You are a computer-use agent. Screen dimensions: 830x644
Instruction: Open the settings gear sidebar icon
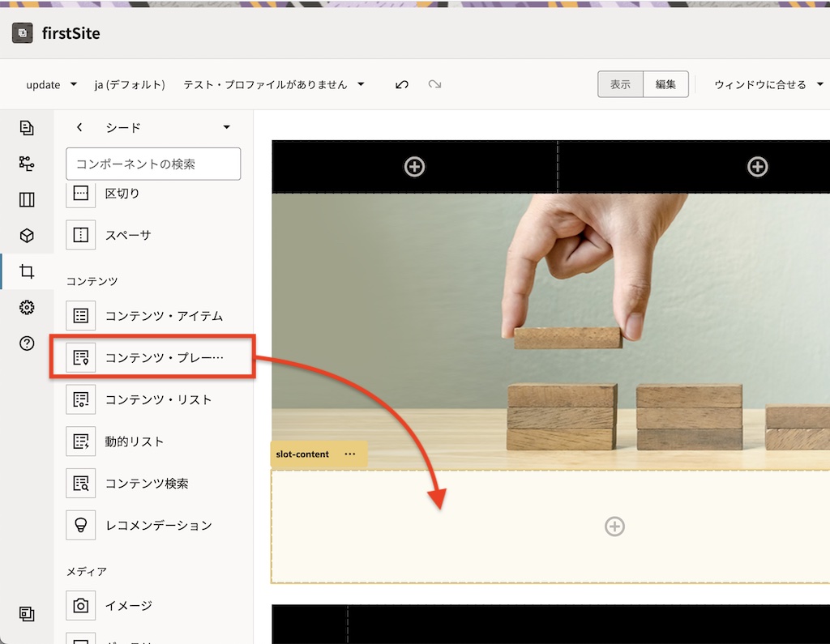pyautogui.click(x=27, y=308)
